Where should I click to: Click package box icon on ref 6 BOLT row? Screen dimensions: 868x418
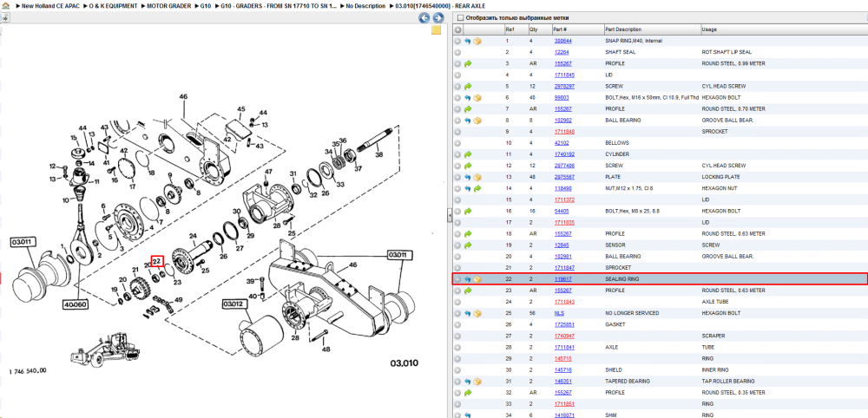click(477, 97)
